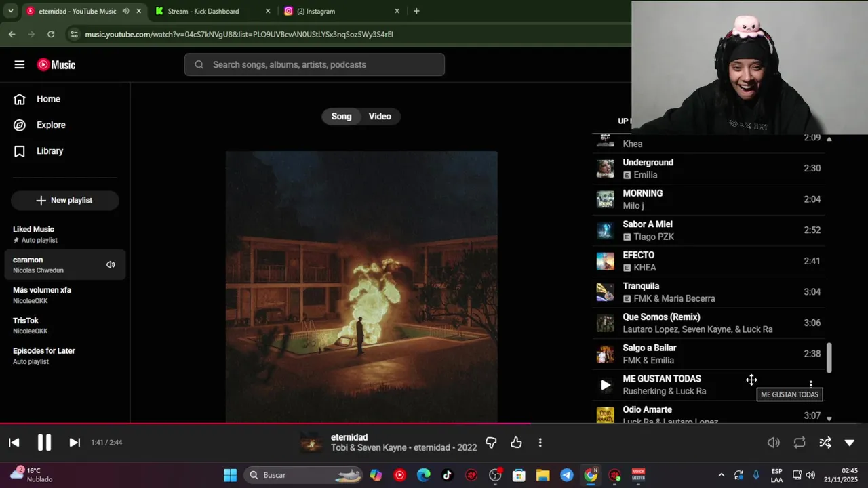Click eternidad thumbnail in player bar
This screenshot has width=868, height=488.
coord(311,443)
